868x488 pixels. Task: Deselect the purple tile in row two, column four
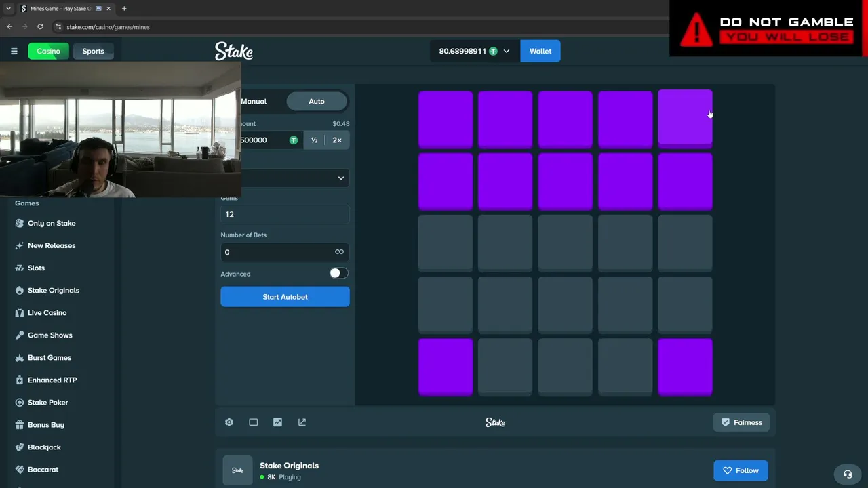(625, 182)
